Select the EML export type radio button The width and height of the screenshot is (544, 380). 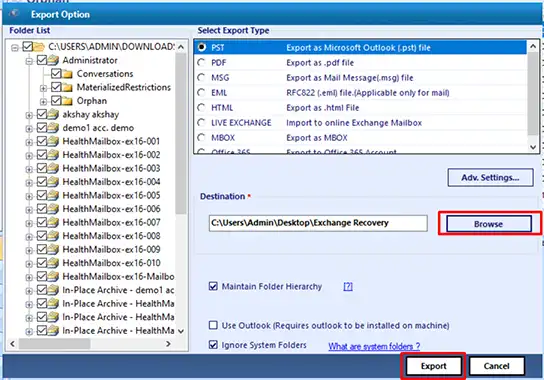(201, 93)
